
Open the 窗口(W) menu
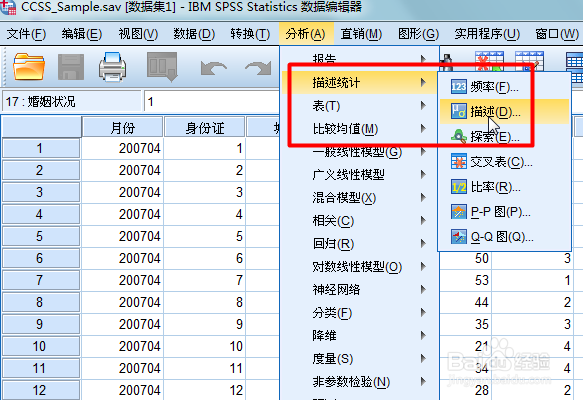pyautogui.click(x=557, y=34)
